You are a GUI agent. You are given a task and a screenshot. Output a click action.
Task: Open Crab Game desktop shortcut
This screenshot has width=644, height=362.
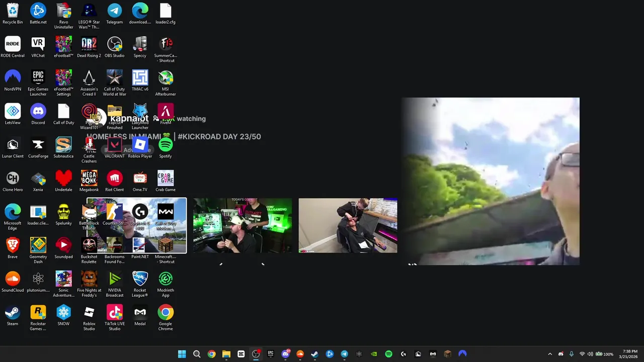[x=166, y=182]
